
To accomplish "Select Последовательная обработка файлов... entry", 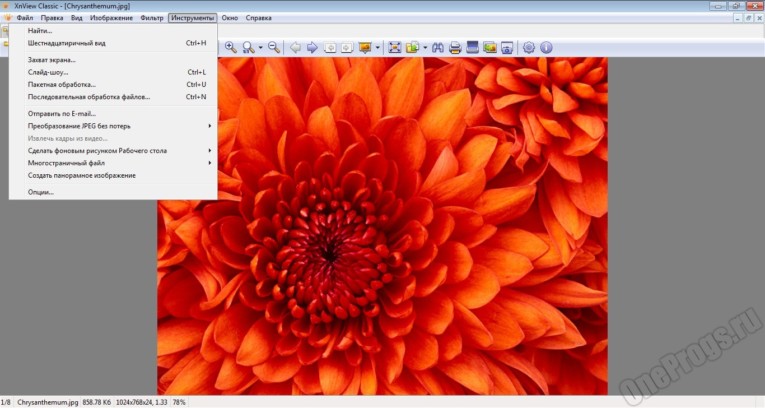I will tap(113, 97).
